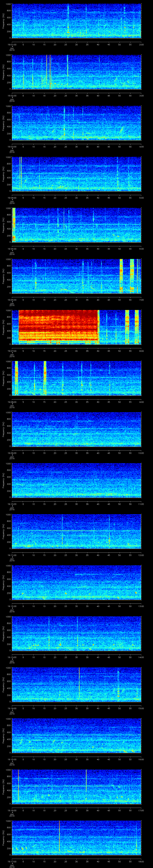Click the 600 frequency tick of the 19:12:00 spectrogram
This screenshot has height=868, width=153.
(x=9, y=579)
